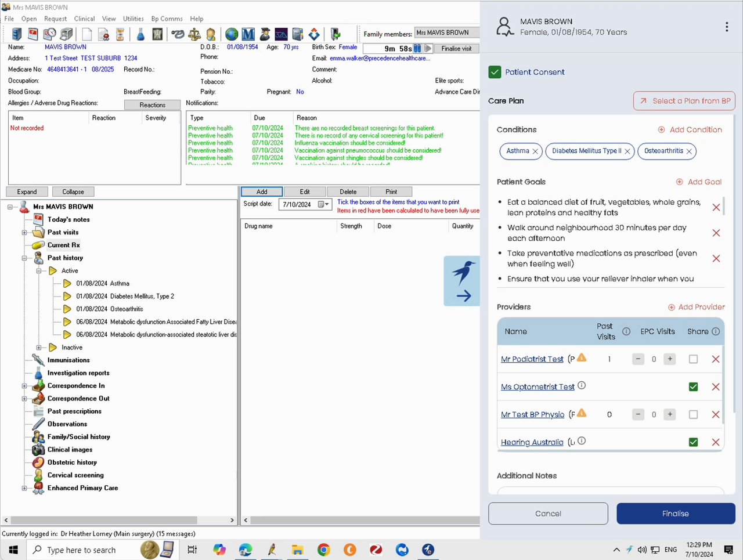The image size is (743, 560).
Task: Click the blue hummingbird side panel arrow
Action: coord(462,281)
